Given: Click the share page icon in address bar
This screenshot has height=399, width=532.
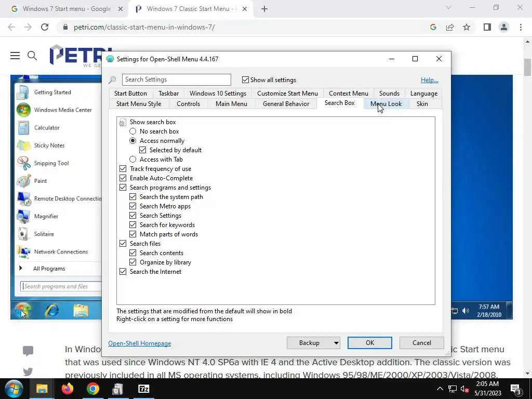Looking at the screenshot, I should pos(450,27).
